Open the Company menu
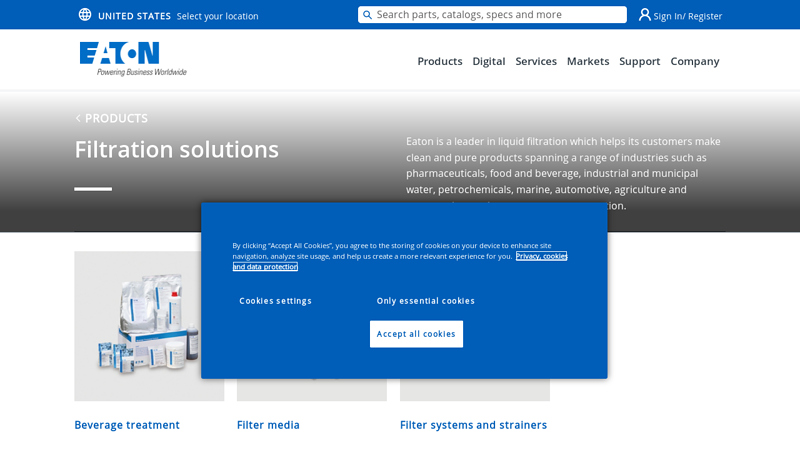Screen dimensions: 800x450 tap(694, 61)
